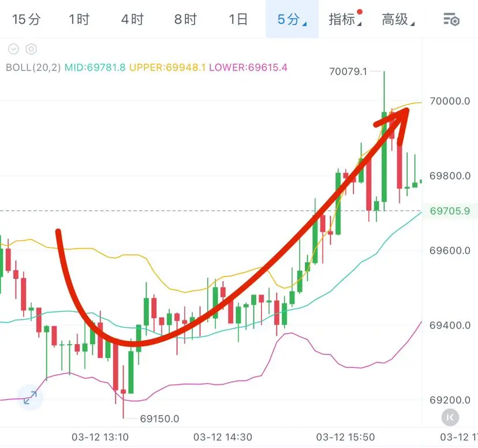Select the 8时 timeframe tab
Screen dimensions: 478x448
click(x=185, y=20)
